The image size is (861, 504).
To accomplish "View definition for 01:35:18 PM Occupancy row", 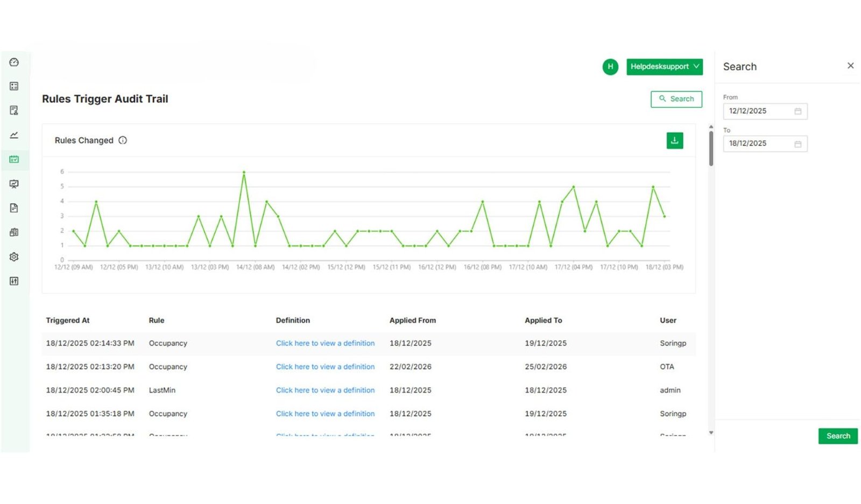I will pos(325,414).
